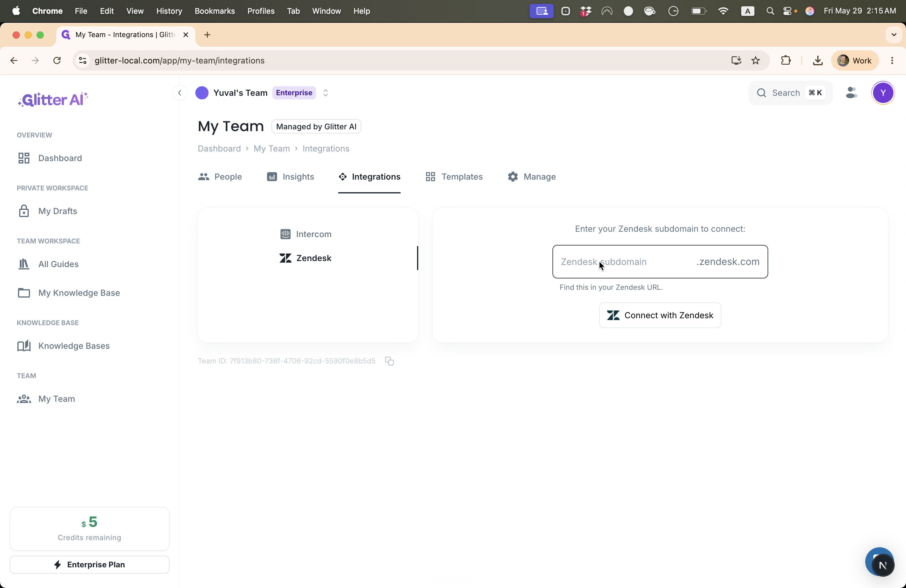Close the My Team - Integrations tab
Image resolution: width=906 pixels, height=588 pixels.
[x=186, y=35]
